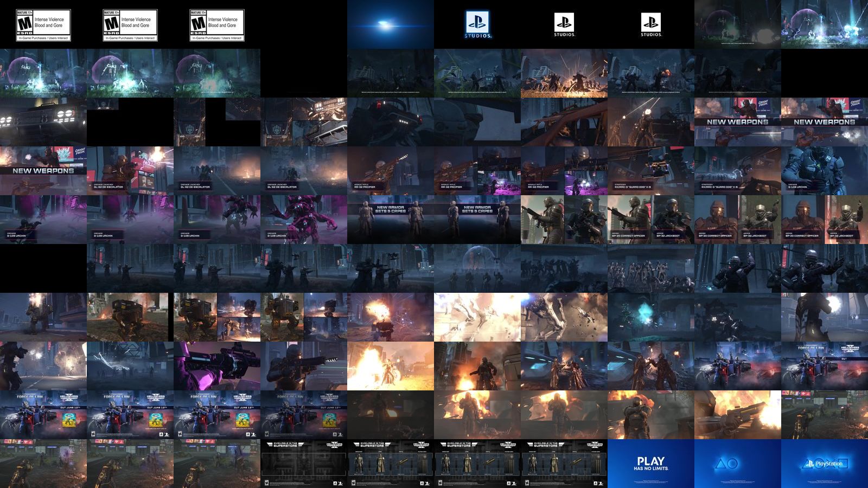Open the PlayStation shapes frame without logo text
The width and height of the screenshot is (868, 488).
738,464
